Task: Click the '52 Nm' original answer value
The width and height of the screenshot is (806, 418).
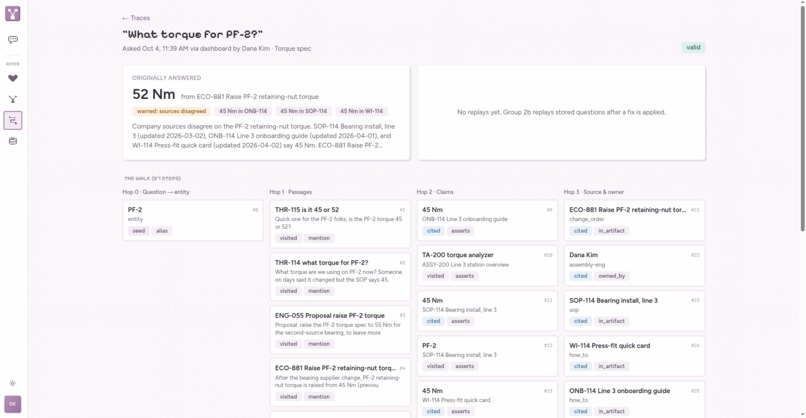Action: pos(154,95)
